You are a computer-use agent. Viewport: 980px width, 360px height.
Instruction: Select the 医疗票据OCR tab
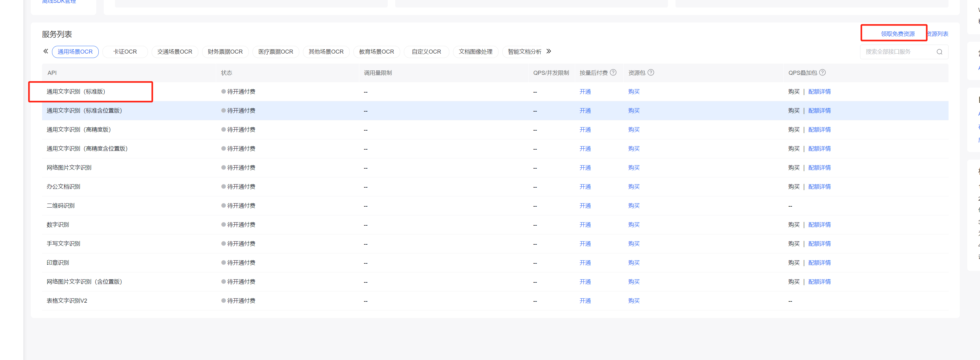point(275,52)
